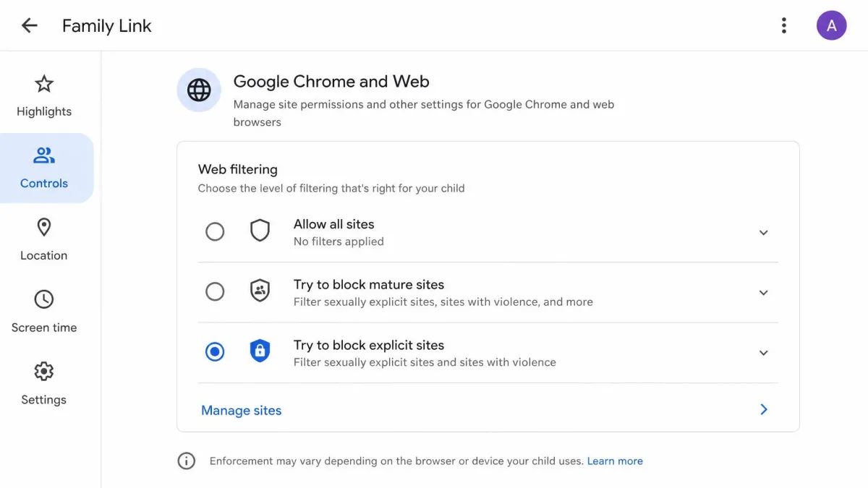Click 'Manage site permissions and other settings' description
Viewport: 868px width, 488px height.
tap(424, 113)
